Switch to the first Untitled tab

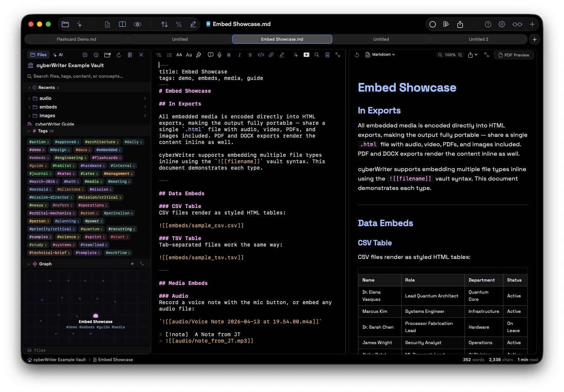180,39
